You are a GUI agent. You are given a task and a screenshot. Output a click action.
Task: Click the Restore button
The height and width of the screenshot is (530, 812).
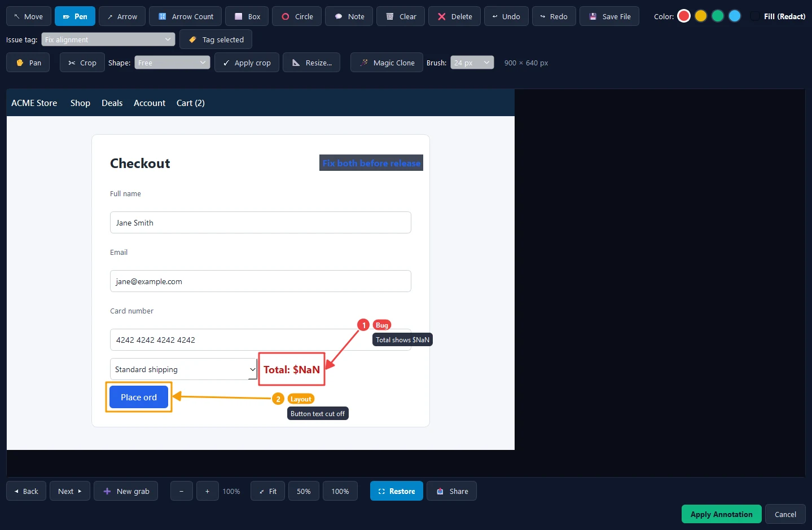click(397, 491)
